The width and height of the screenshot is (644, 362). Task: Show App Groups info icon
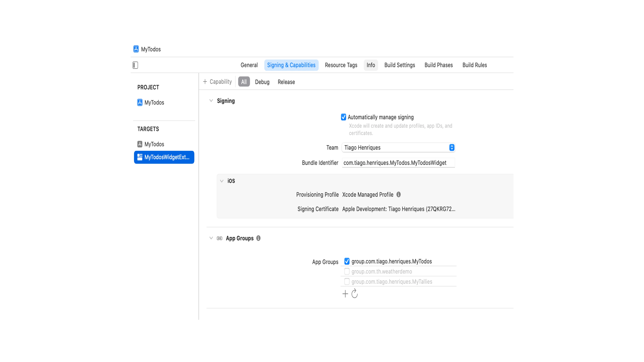(258, 238)
